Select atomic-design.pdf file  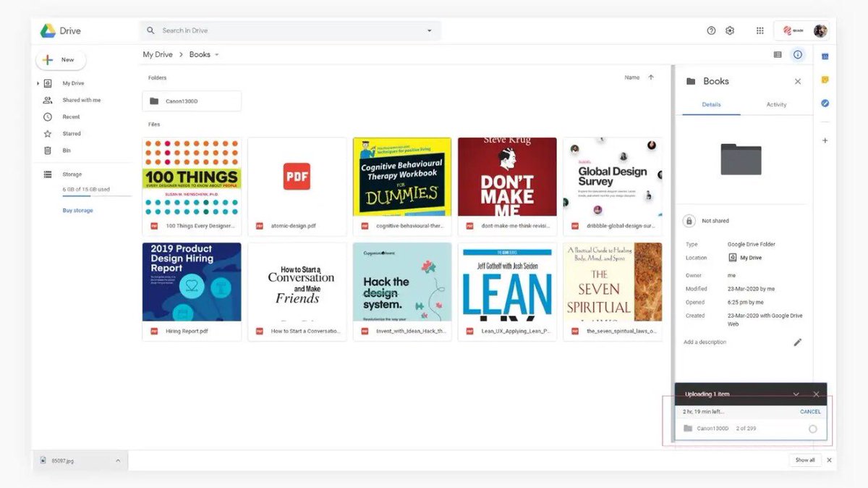pyautogui.click(x=297, y=187)
